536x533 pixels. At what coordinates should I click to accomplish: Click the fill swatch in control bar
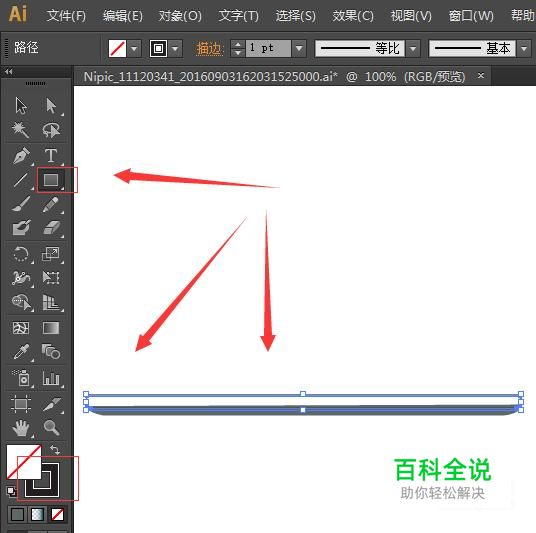click(117, 48)
